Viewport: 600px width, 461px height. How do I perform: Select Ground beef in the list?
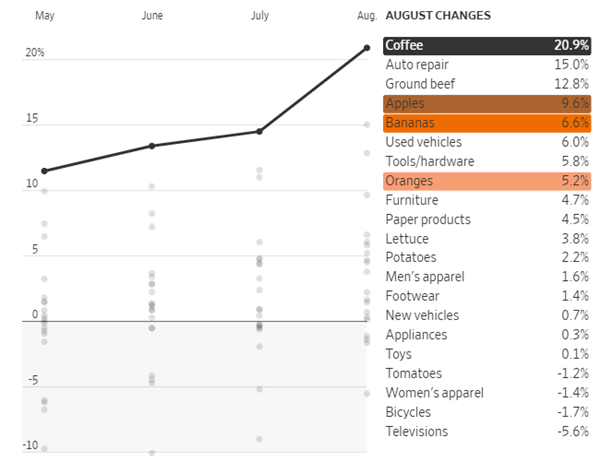(x=481, y=84)
